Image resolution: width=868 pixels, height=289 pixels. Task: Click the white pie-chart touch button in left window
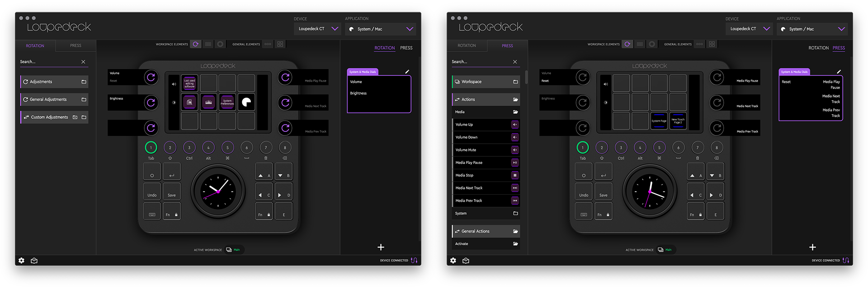246,102
